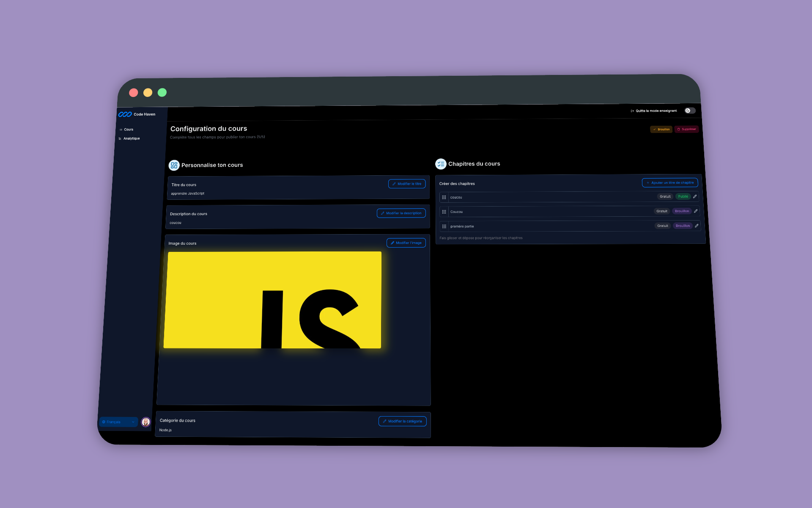Click drag handle of lowercase coucou chapter

pos(444,197)
